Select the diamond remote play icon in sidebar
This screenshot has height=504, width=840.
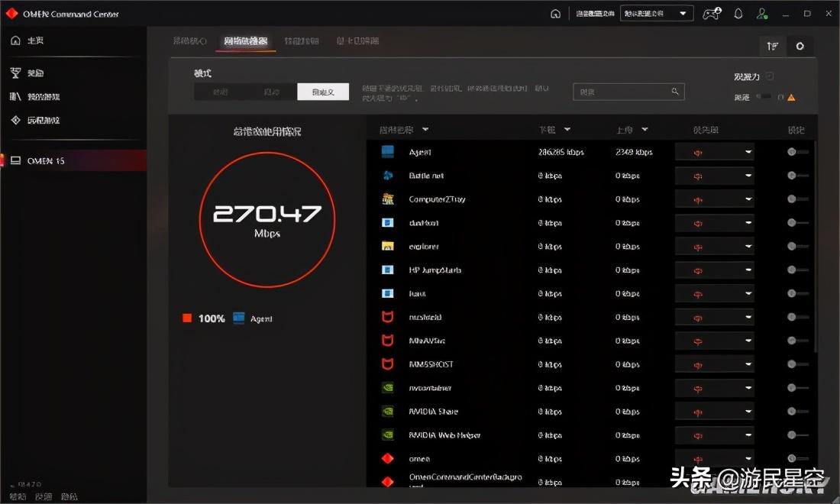click(15, 120)
